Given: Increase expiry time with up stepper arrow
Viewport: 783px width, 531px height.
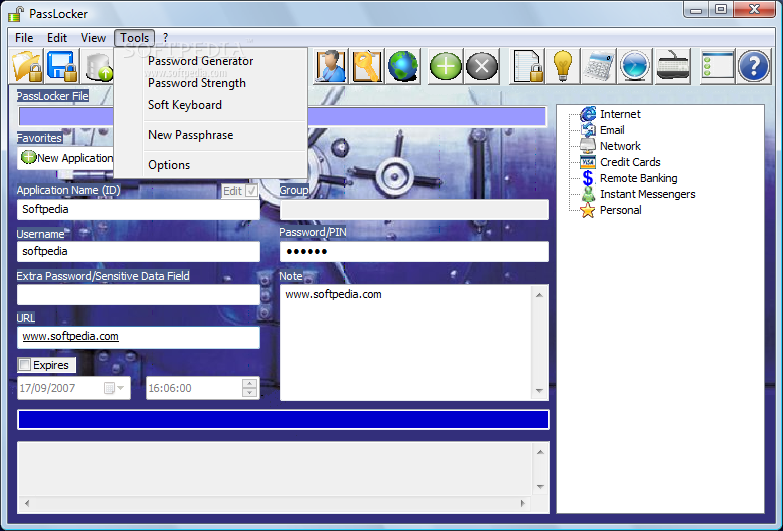Looking at the screenshot, I should [249, 383].
